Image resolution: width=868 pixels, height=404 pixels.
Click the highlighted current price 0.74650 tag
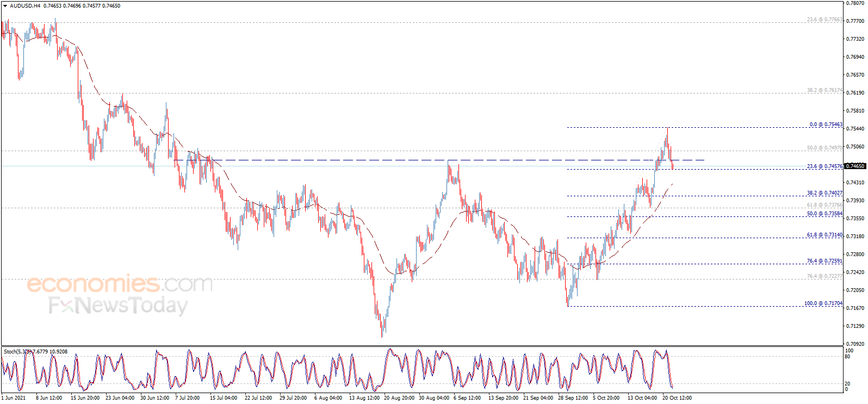[x=854, y=166]
